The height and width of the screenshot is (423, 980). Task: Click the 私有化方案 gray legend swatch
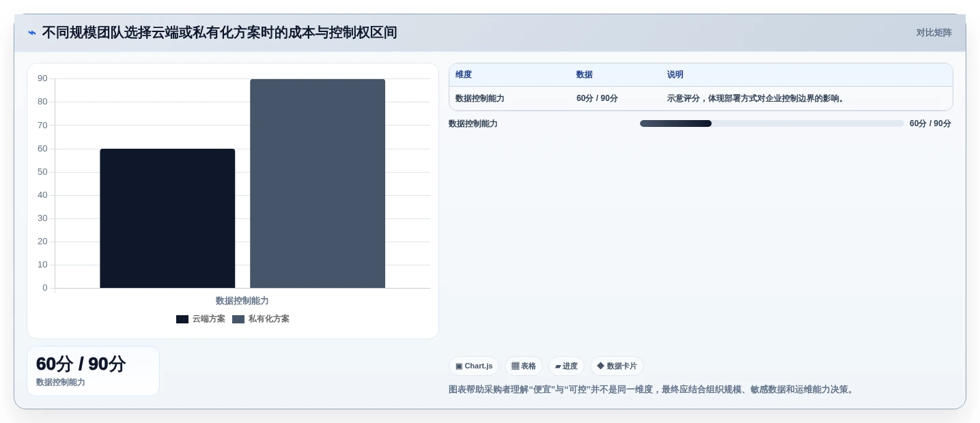238,319
